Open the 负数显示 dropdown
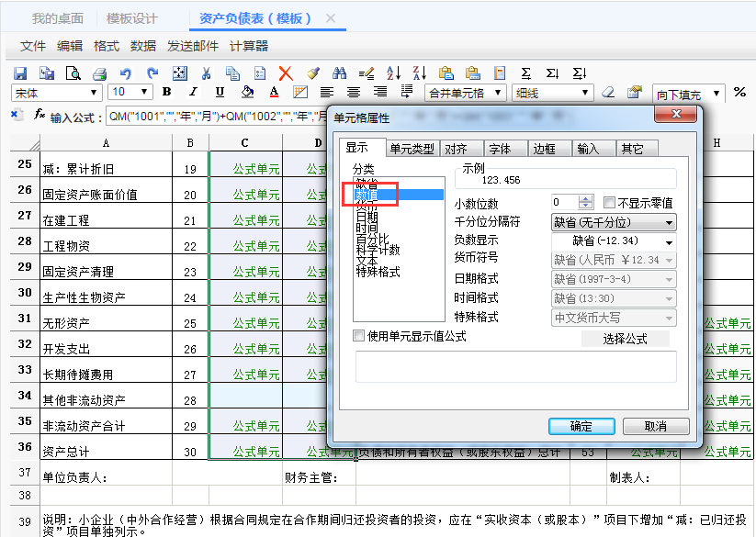The height and width of the screenshot is (537, 756). pos(614,241)
